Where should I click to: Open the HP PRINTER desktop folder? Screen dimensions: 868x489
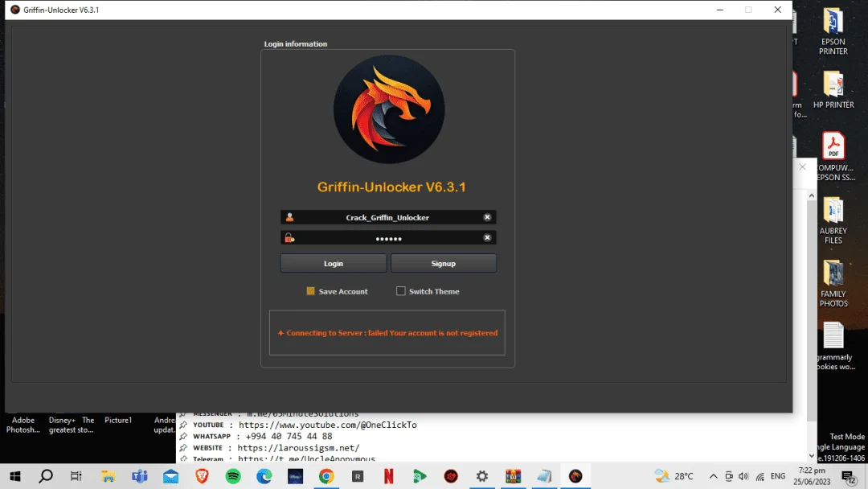833,89
